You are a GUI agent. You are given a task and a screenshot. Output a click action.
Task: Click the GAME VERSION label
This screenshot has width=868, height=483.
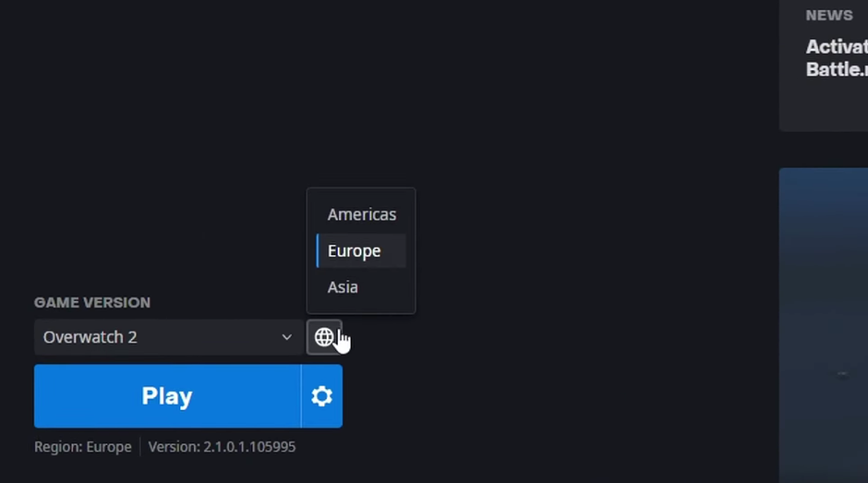[x=92, y=302]
